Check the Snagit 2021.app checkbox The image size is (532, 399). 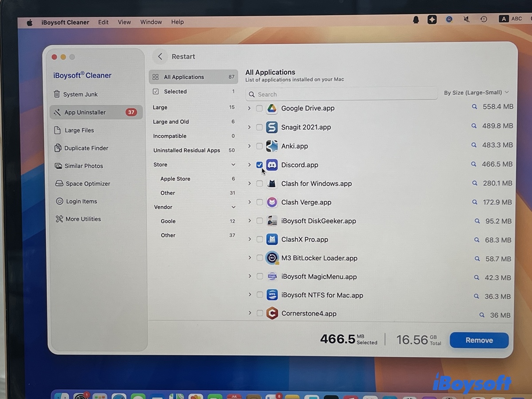pyautogui.click(x=259, y=127)
